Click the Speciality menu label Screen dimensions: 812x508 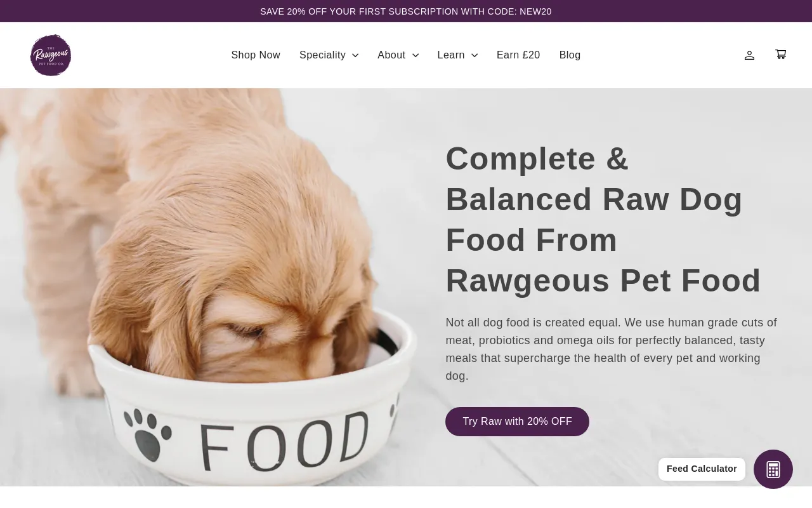(x=322, y=55)
